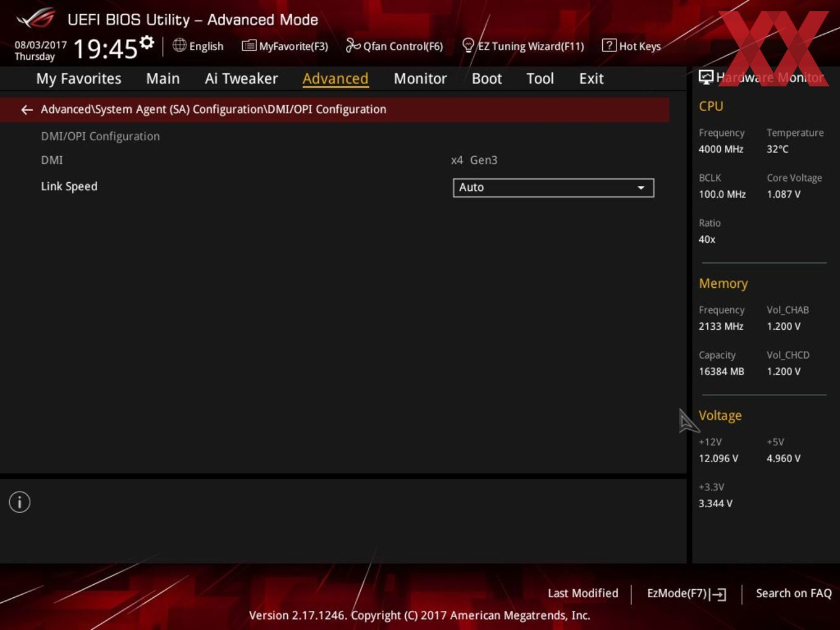Click the MyFavorite list icon

click(249, 45)
